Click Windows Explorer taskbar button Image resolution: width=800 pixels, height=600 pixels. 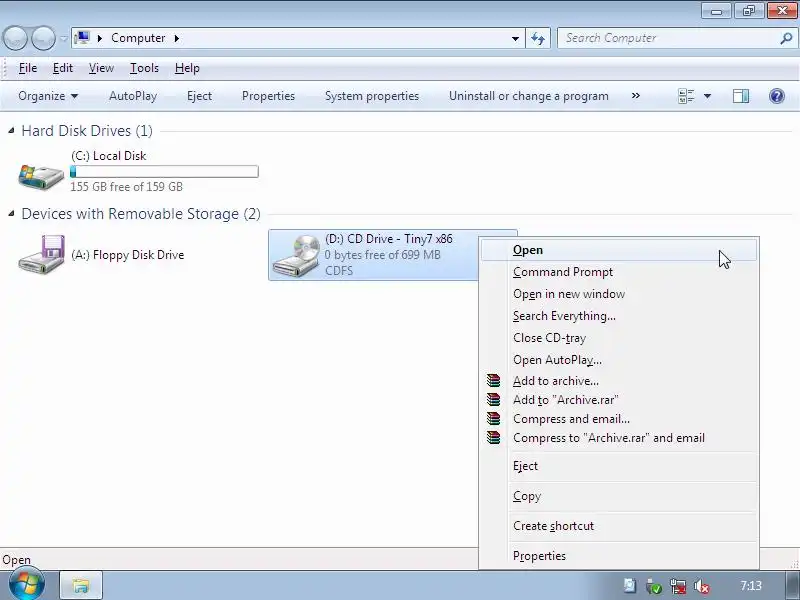(x=81, y=585)
